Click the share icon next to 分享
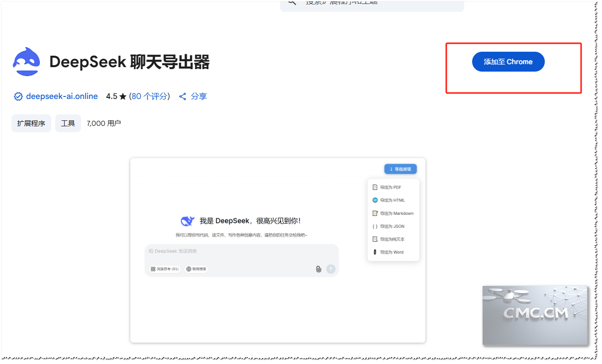The height and width of the screenshot is (364, 602). (183, 96)
